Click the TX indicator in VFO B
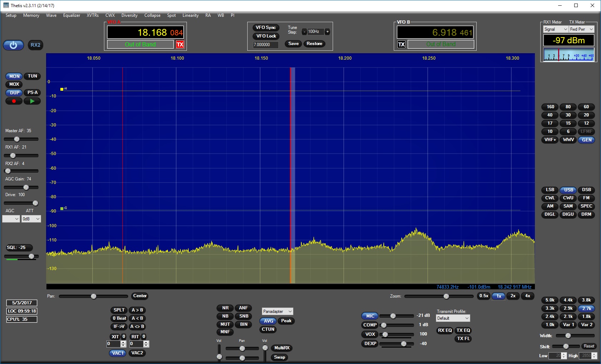This screenshot has width=601, height=364. pyautogui.click(x=402, y=44)
